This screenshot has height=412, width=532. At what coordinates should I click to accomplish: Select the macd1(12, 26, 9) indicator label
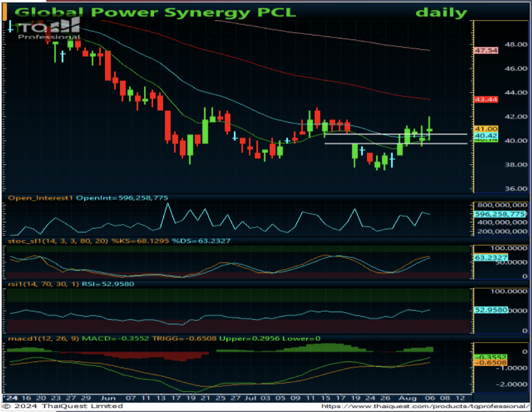coord(44,339)
